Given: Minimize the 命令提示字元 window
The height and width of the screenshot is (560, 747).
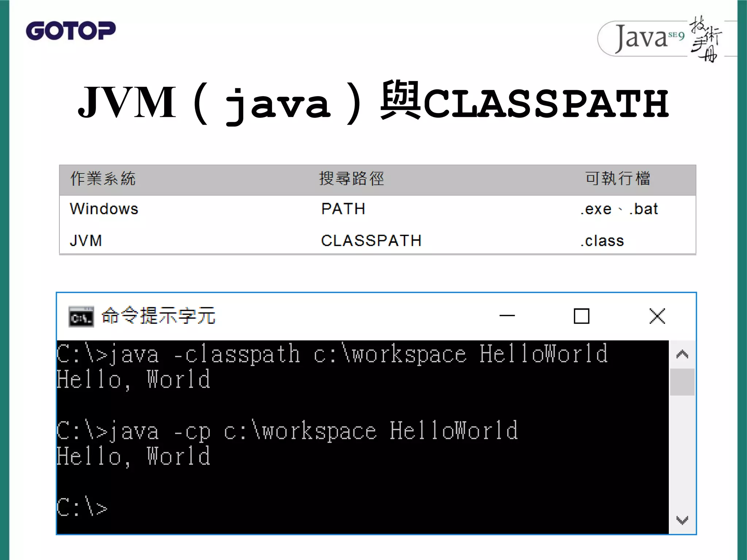Looking at the screenshot, I should pyautogui.click(x=507, y=316).
